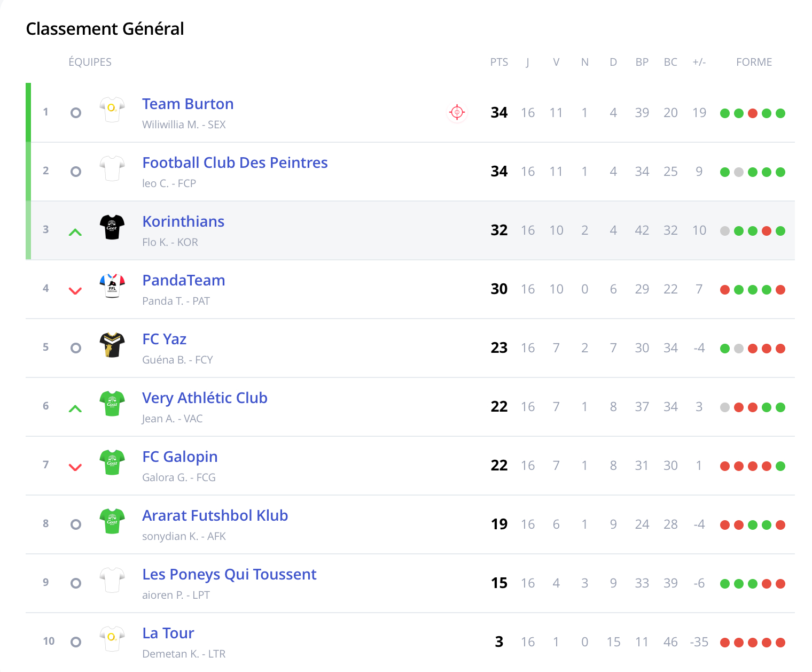This screenshot has width=812, height=672.
Task: Click PandaTeam's tricolor jersey icon
Action: [x=112, y=286]
